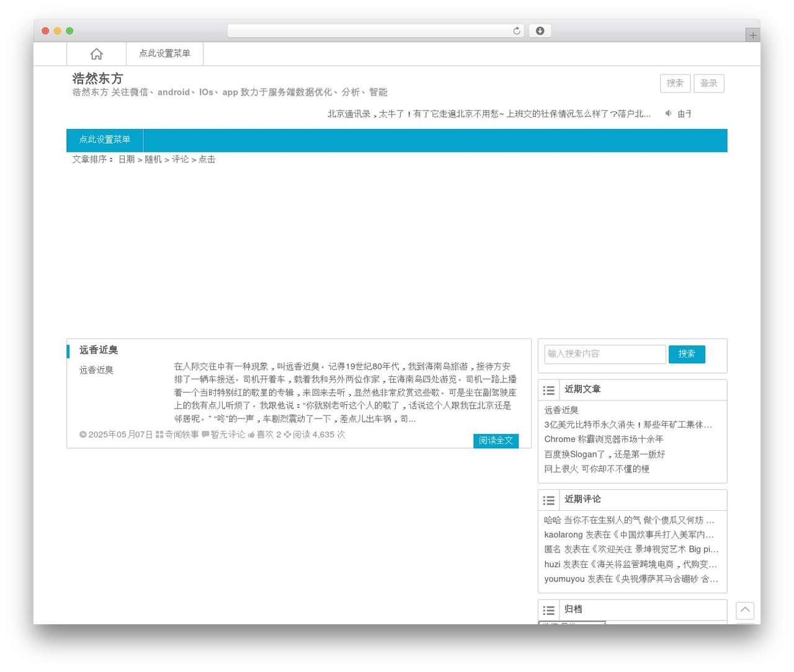
Task: Click the list icon beside 近期评论
Action: (549, 500)
